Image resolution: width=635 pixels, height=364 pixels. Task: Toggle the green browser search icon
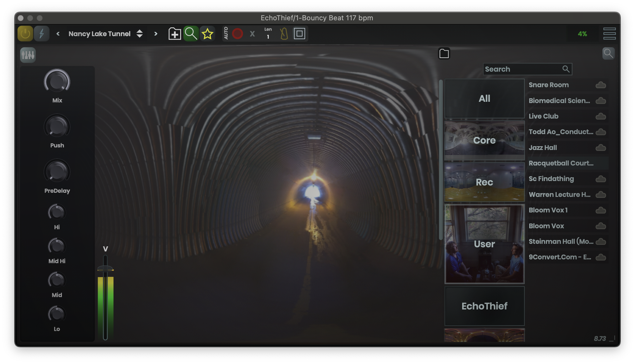[191, 34]
